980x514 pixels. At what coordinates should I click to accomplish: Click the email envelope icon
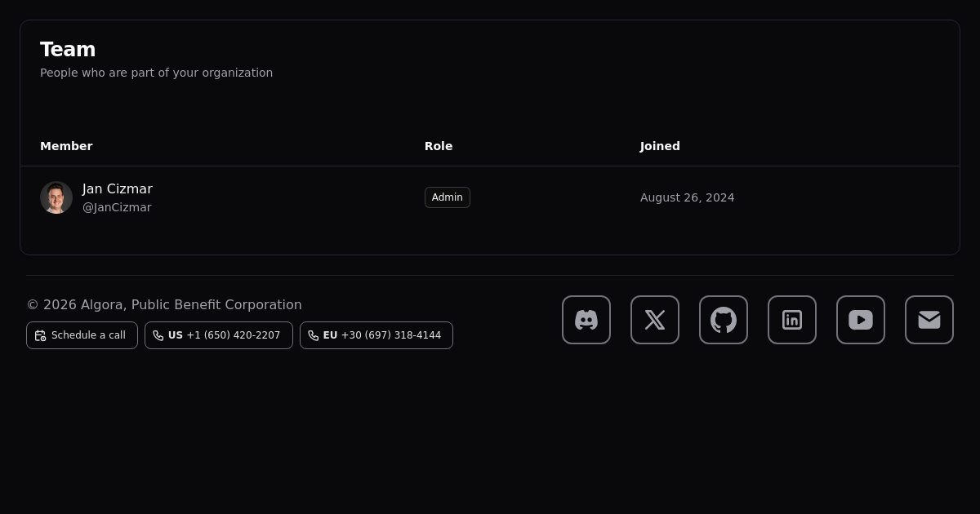[x=929, y=320]
